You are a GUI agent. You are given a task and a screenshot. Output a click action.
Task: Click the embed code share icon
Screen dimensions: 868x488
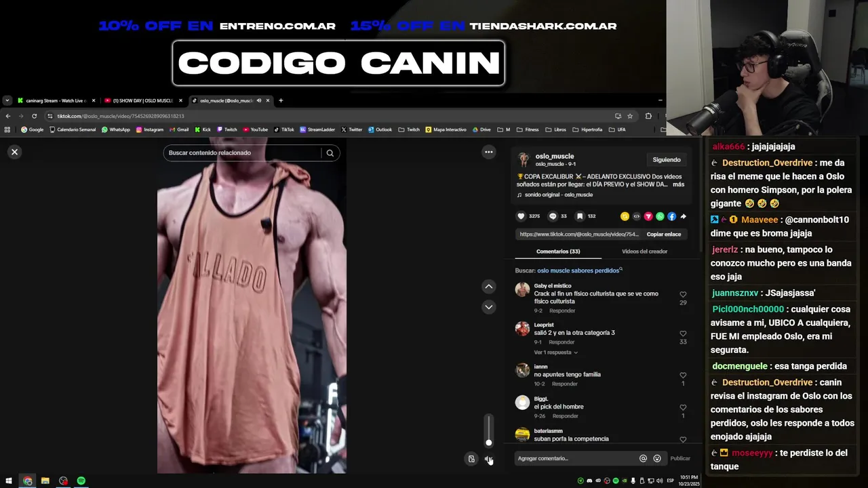point(636,216)
